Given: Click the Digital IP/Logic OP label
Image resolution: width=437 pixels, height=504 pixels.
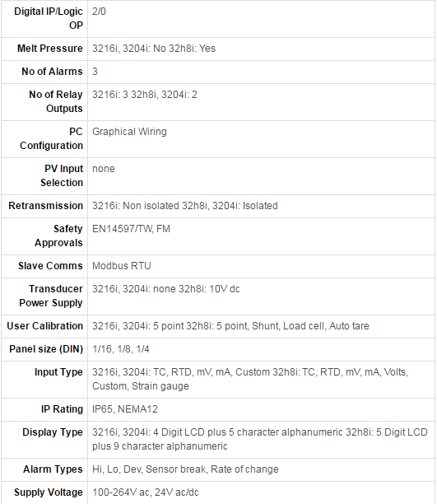Looking at the screenshot, I should [x=49, y=18].
